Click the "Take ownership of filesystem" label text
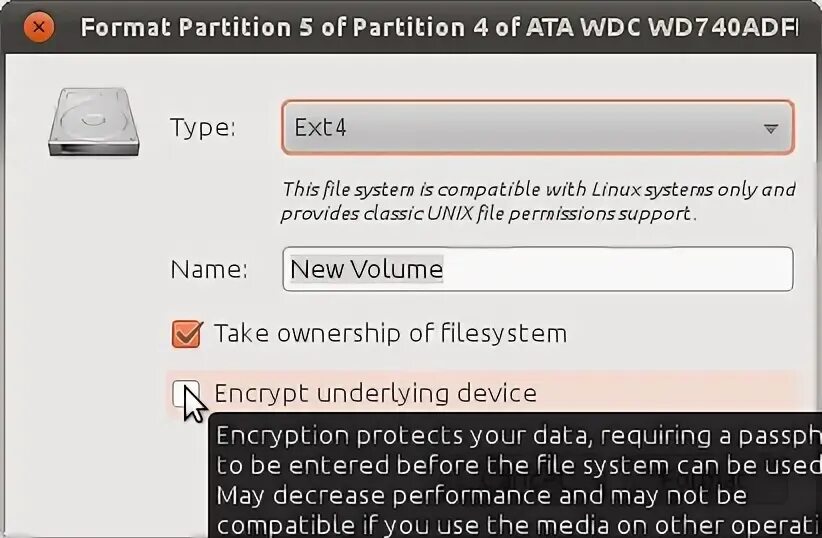The image size is (822, 538). (390, 333)
